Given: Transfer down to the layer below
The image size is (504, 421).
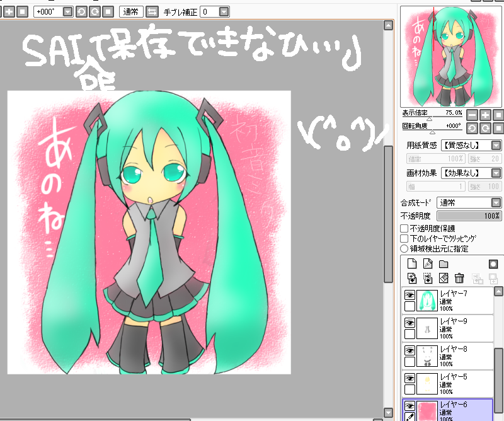Looking at the screenshot, I should (412, 278).
